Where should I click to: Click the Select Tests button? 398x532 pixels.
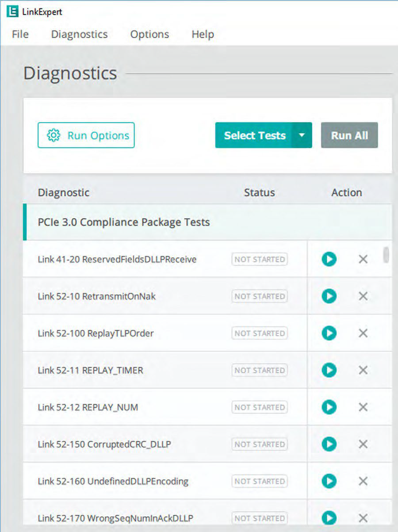point(254,135)
